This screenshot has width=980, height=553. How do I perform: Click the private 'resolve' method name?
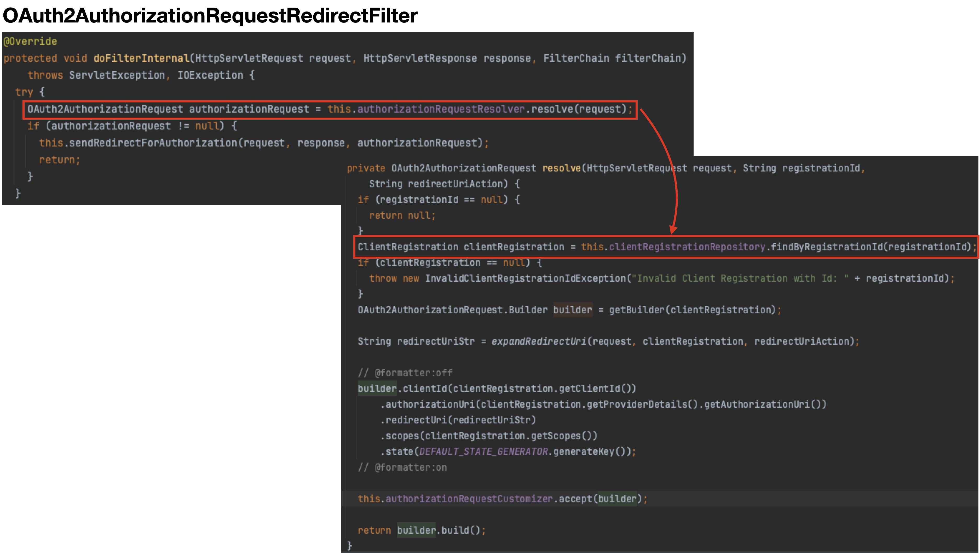click(x=561, y=168)
